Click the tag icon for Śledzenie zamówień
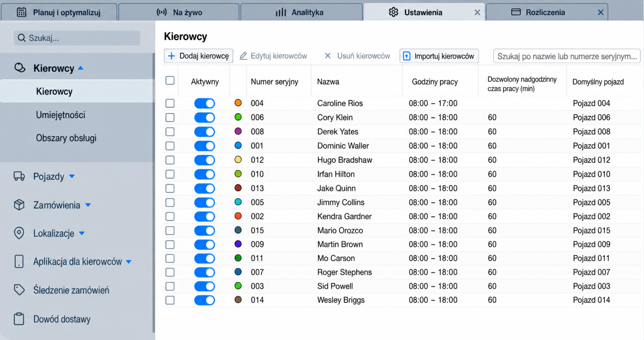 [x=19, y=290]
